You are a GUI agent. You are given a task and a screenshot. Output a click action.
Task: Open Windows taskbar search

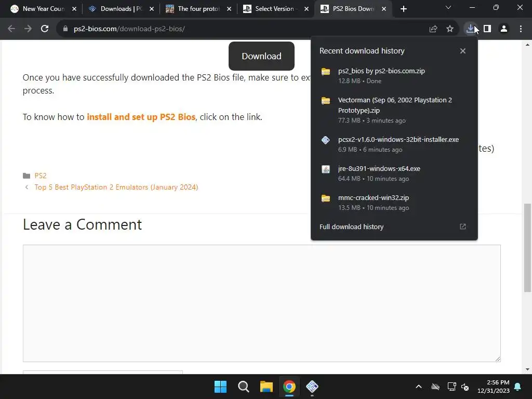pos(243,387)
